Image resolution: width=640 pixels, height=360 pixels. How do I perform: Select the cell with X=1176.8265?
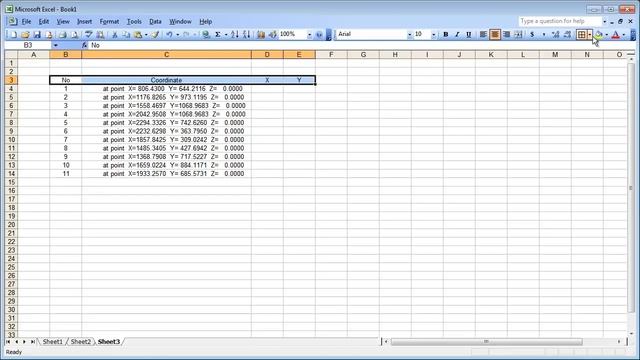pyautogui.click(x=166, y=97)
